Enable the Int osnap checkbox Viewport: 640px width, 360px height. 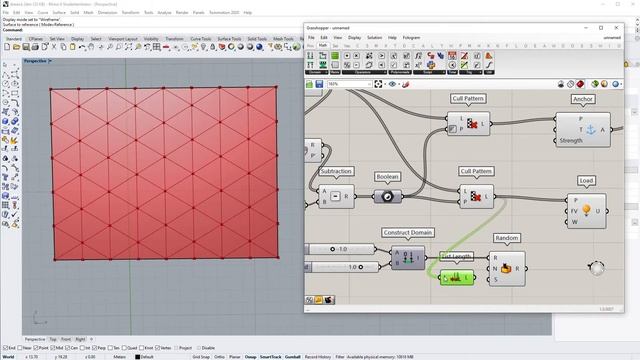[82, 348]
